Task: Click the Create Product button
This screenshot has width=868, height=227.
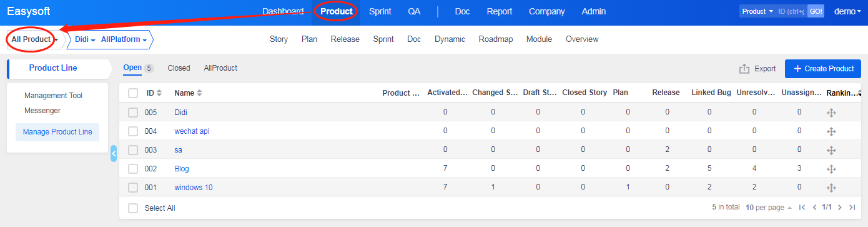Action: point(823,69)
